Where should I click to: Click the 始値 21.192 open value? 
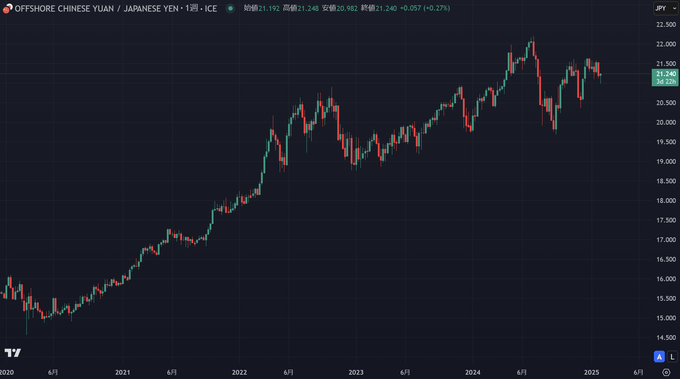262,8
